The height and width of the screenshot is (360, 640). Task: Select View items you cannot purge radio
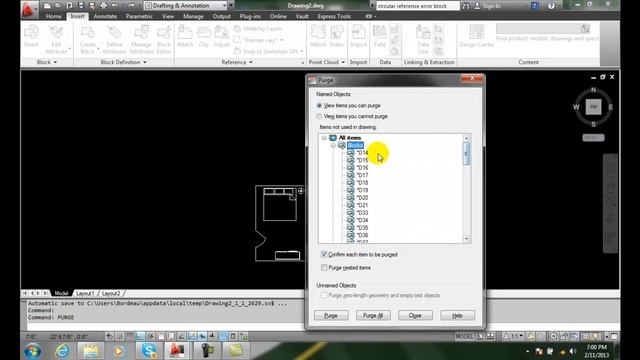tap(319, 116)
